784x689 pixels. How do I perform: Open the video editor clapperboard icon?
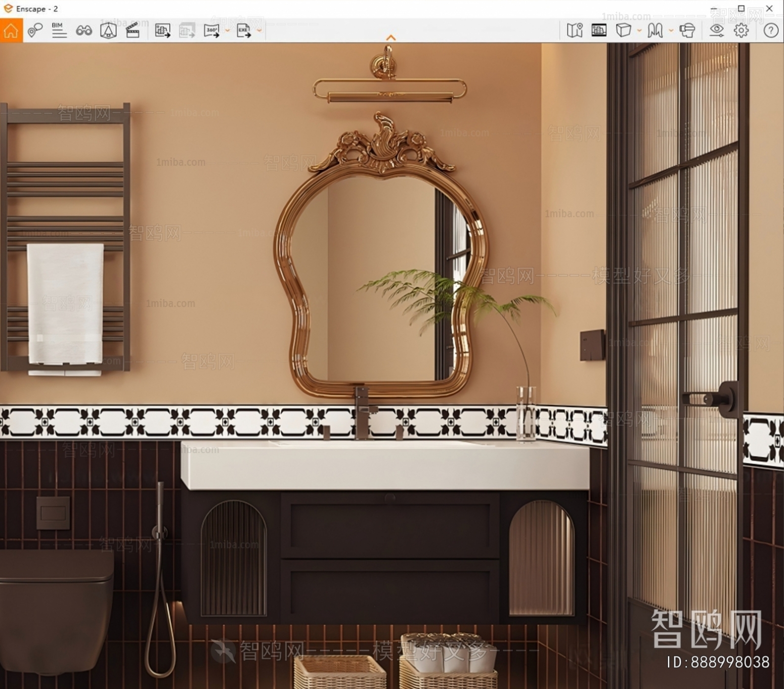point(132,31)
